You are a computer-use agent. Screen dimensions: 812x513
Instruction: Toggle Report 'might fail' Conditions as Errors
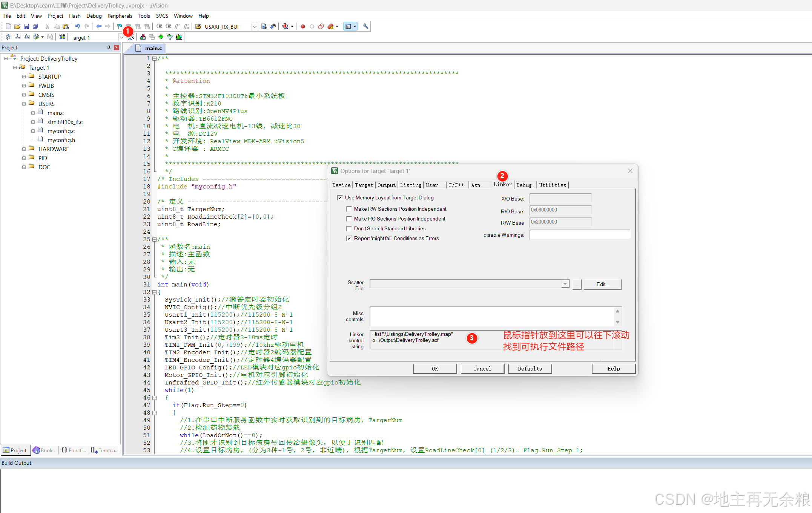click(349, 238)
